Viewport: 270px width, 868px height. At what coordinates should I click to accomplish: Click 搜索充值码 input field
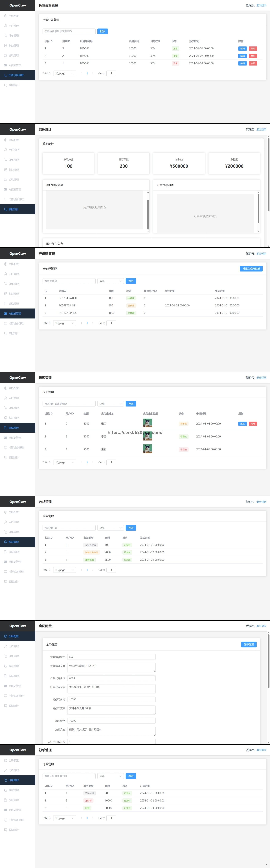[69, 281]
